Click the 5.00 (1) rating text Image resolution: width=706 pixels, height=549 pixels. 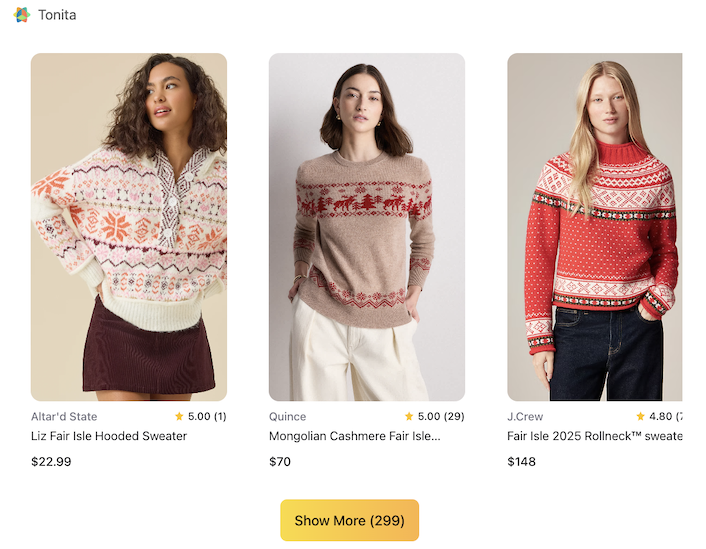pos(207,416)
